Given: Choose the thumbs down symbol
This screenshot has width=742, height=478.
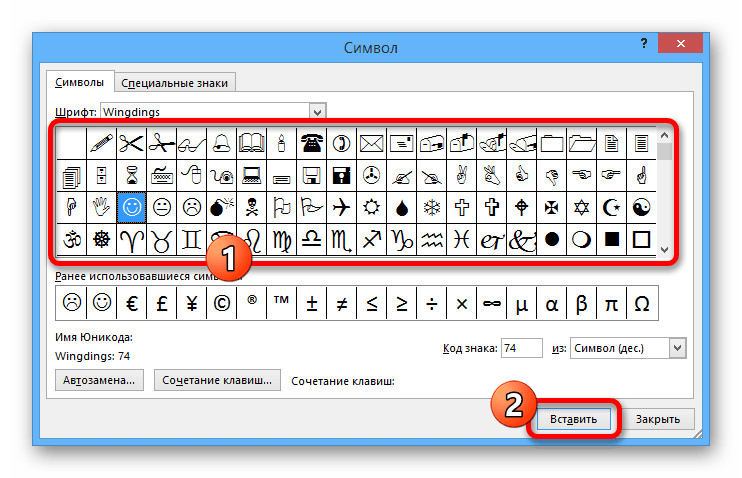Looking at the screenshot, I should pos(551,176).
